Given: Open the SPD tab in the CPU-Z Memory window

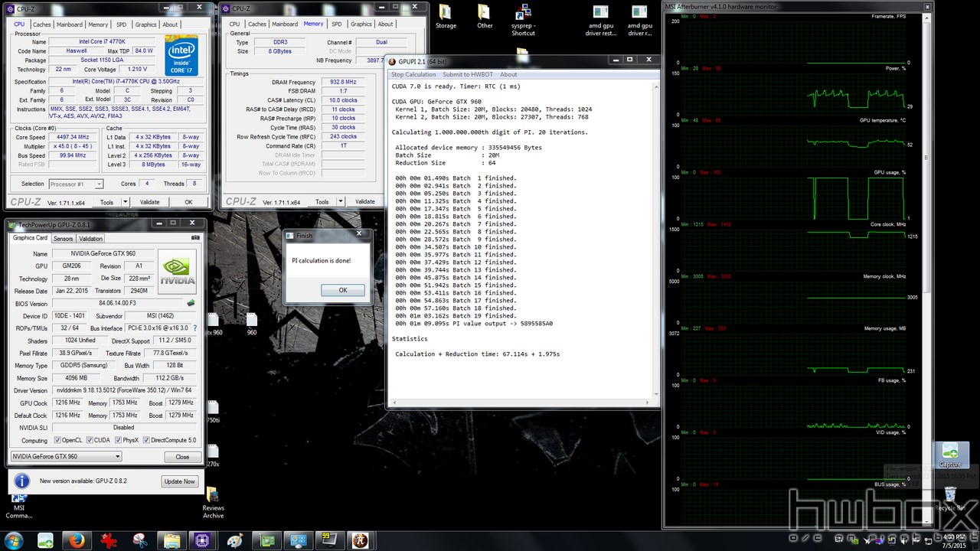Looking at the screenshot, I should point(337,24).
